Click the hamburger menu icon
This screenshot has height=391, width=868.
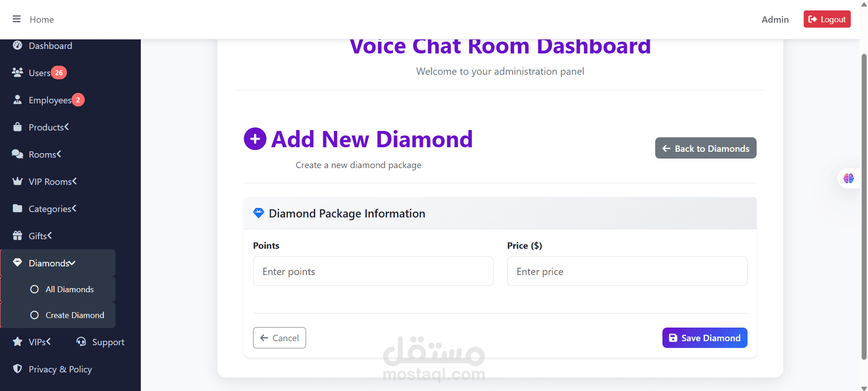pyautogui.click(x=17, y=19)
